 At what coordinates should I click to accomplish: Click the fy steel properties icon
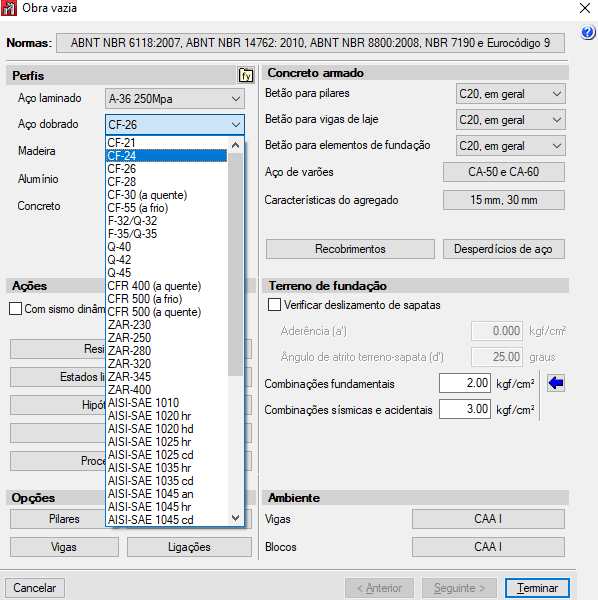pos(246,75)
